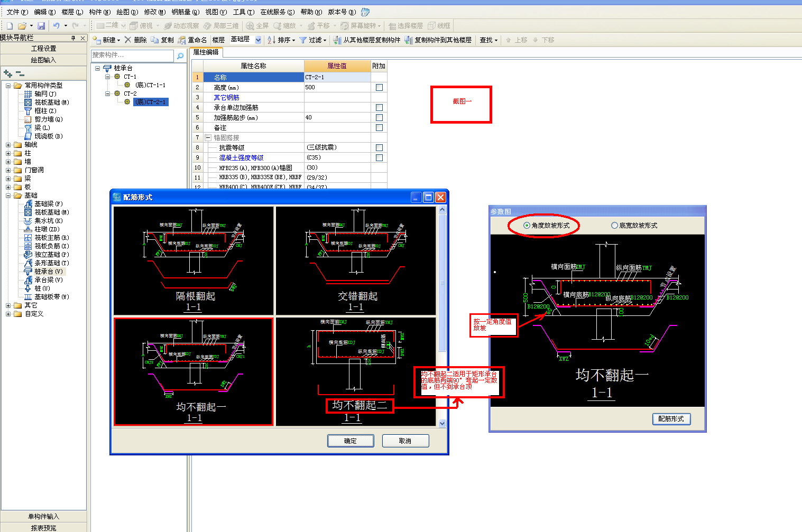Viewport: 802px width, 532px height.
Task: Click the 复制 (Copy) icon
Action: point(155,40)
